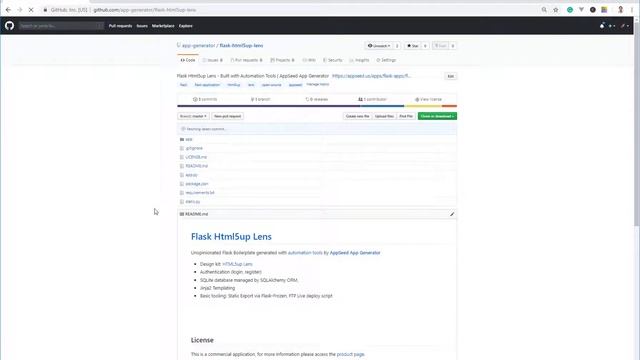Viewport: 640px width, 360px height.
Task: Stop the page loading with the X button
Action: click(x=31, y=10)
